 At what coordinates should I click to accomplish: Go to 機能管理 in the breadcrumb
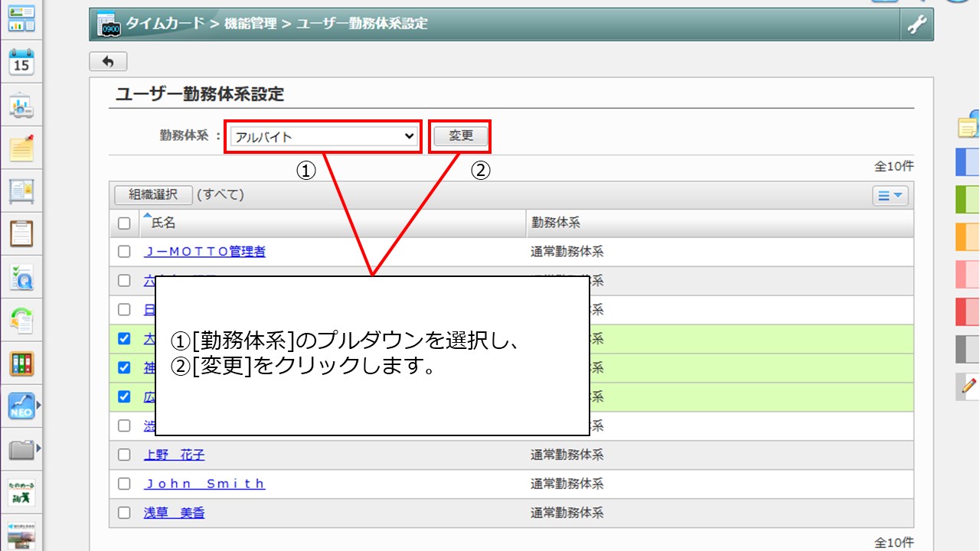[x=250, y=24]
